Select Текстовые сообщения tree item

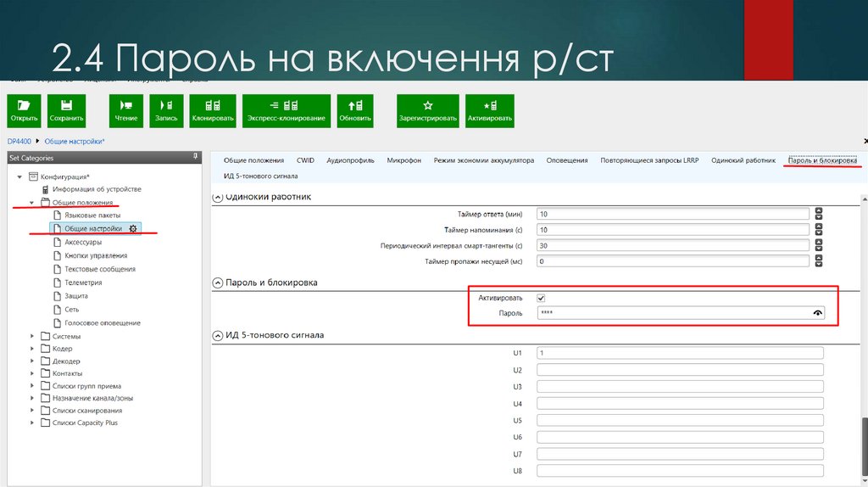(x=100, y=269)
